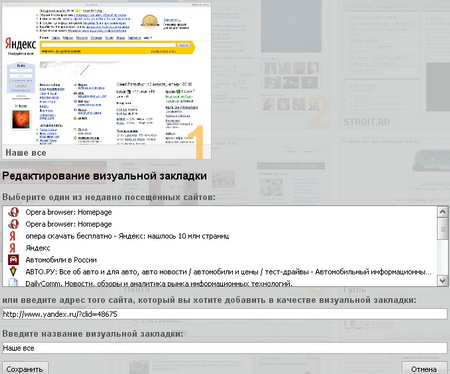Click second Opera browser Homepage icon

pos(13,224)
